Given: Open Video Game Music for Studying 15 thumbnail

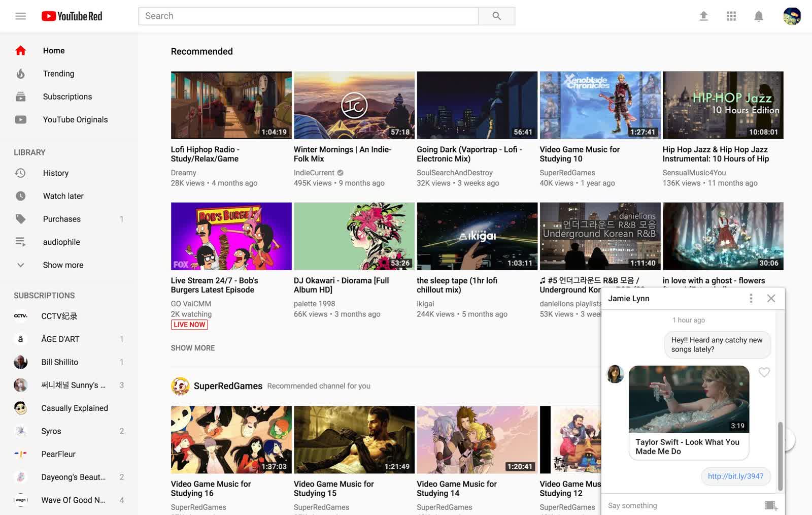Looking at the screenshot, I should click(x=354, y=440).
